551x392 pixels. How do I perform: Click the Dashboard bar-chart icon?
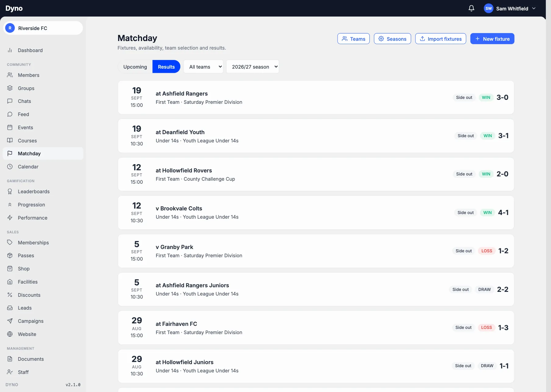[x=10, y=50]
